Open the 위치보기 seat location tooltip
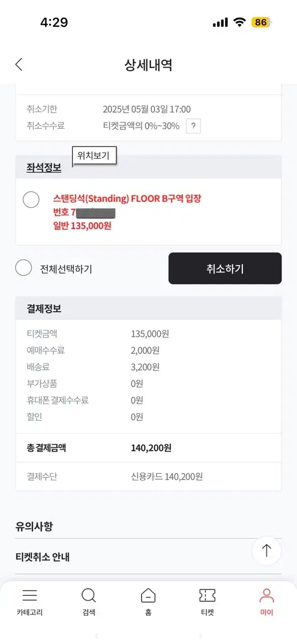 pos(94,156)
